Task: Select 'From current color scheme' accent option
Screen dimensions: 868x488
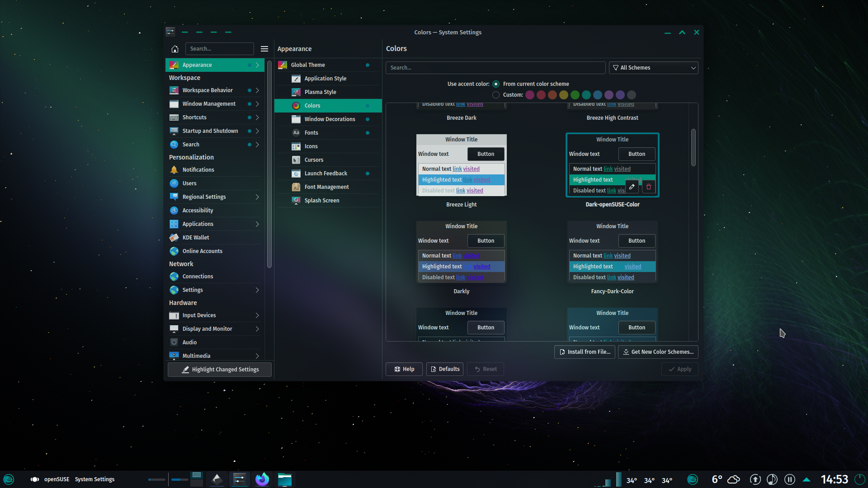Action: pos(496,84)
